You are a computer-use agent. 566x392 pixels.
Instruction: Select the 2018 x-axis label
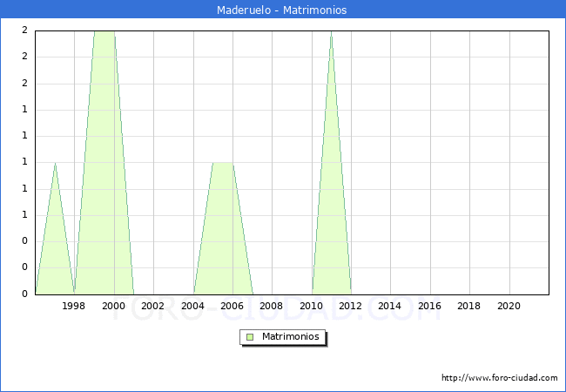coord(468,306)
